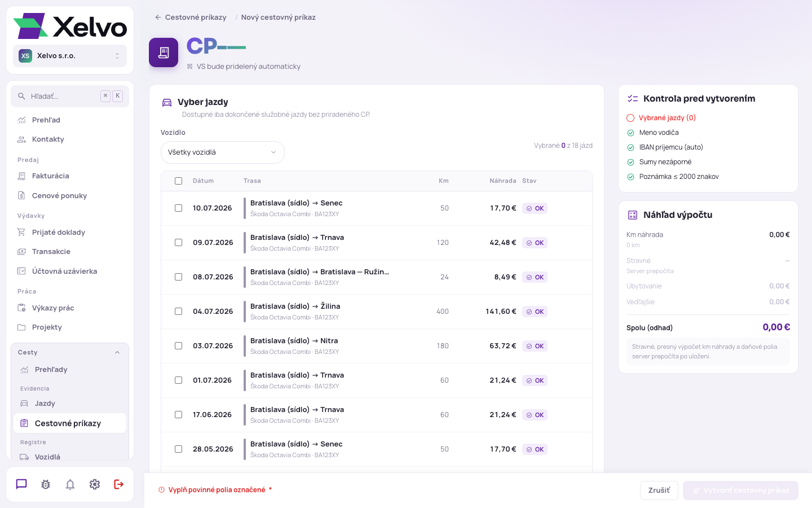Click the Spolu (odhad) total 0,00 €
This screenshot has width=812, height=508.
pyautogui.click(x=776, y=327)
